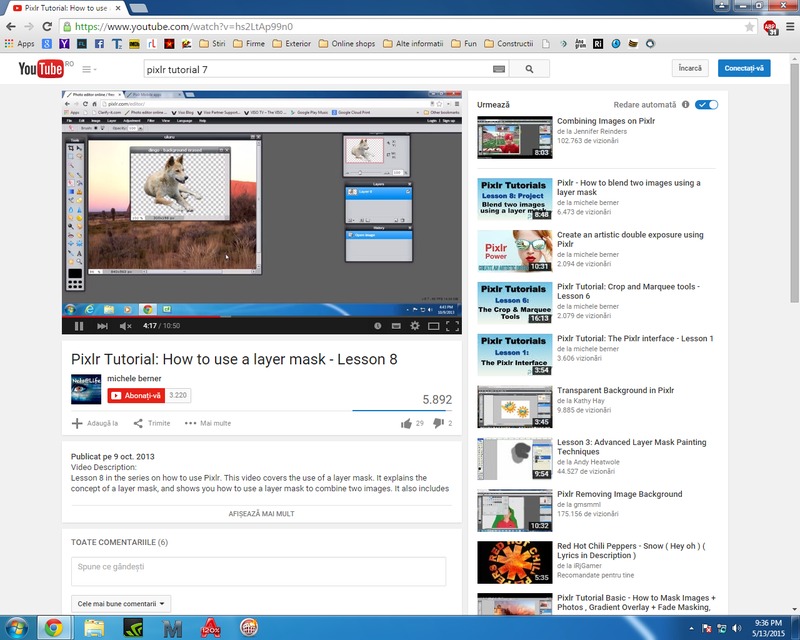The width and height of the screenshot is (800, 640).
Task: Click the YouTube logo
Action: 41,69
